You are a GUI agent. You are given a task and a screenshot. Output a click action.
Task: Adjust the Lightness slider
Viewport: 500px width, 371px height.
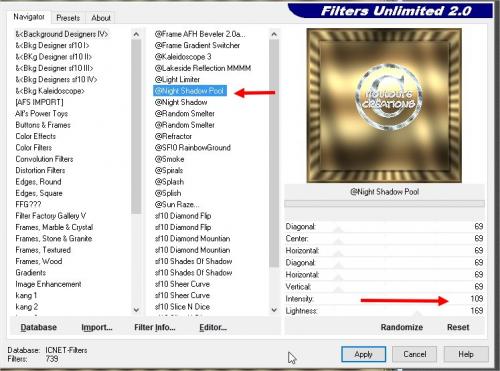pos(417,312)
